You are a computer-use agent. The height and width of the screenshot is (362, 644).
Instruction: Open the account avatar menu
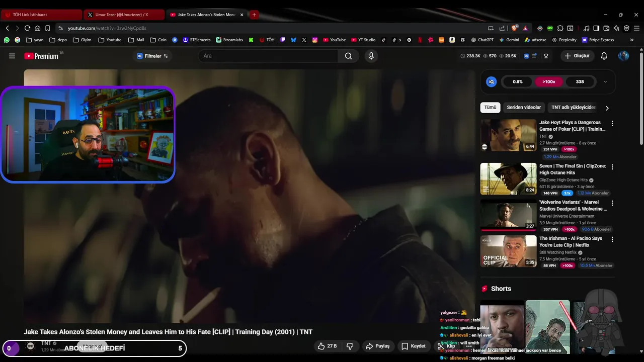point(623,56)
